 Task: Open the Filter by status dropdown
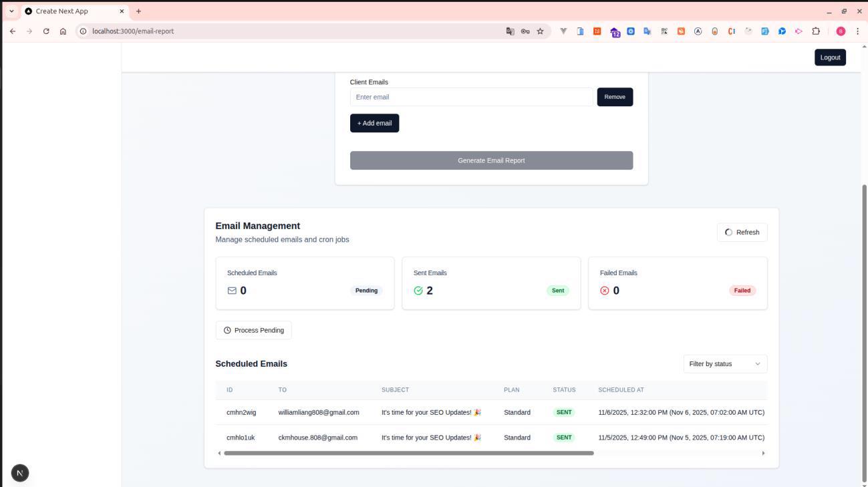click(x=724, y=363)
